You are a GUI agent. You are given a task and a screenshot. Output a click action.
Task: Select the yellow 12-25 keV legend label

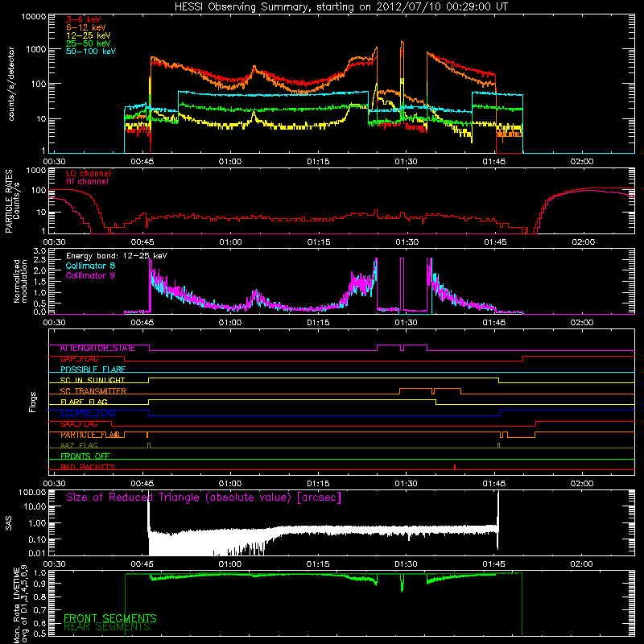pyautogui.click(x=89, y=35)
